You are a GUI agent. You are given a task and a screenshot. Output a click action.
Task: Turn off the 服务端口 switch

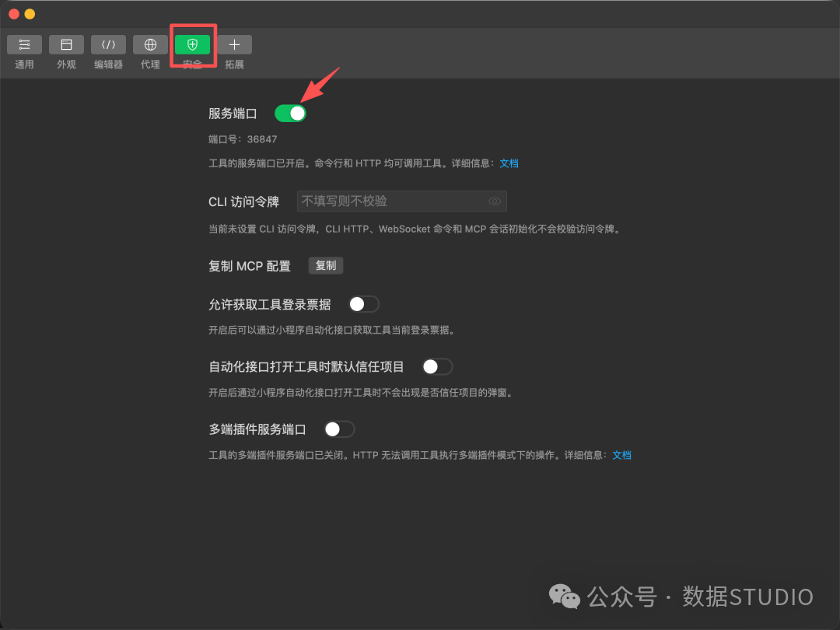pyautogui.click(x=290, y=114)
